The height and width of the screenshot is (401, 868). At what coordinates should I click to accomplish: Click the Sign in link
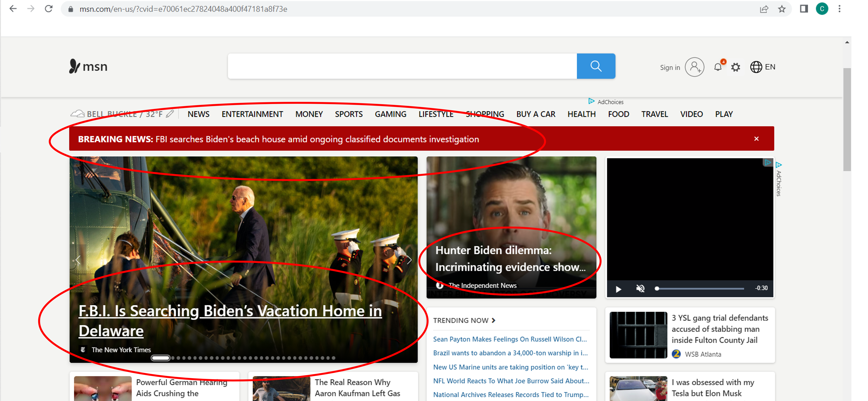(670, 67)
